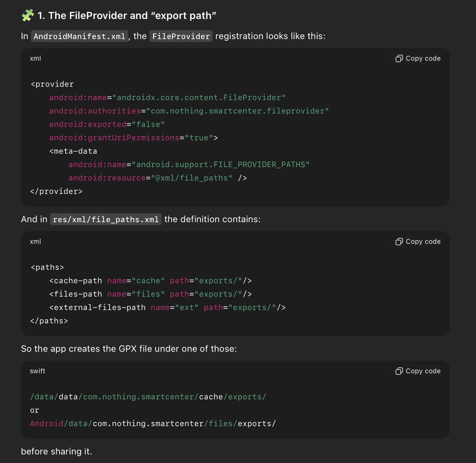Image resolution: width=476 pixels, height=463 pixels.
Task: Click the copy icon on the provider XML block
Action: click(x=399, y=58)
